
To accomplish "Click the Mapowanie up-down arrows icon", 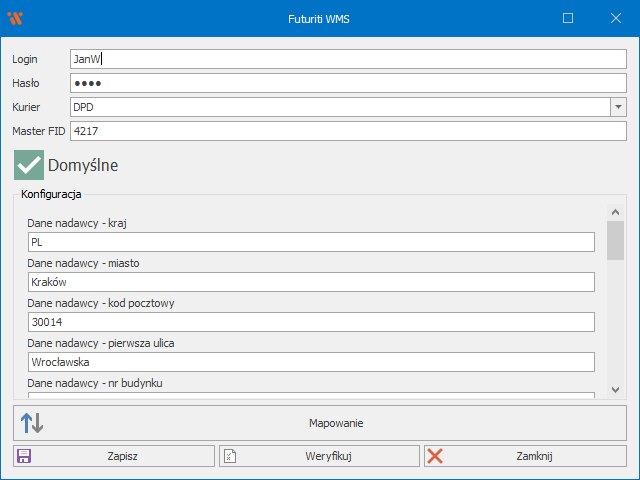I will (x=32, y=423).
